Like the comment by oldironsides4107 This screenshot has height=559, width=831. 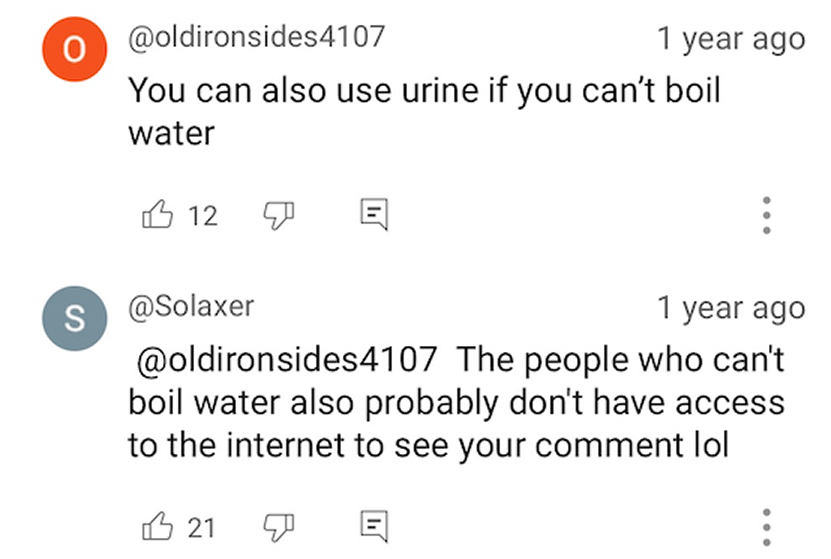tap(156, 214)
